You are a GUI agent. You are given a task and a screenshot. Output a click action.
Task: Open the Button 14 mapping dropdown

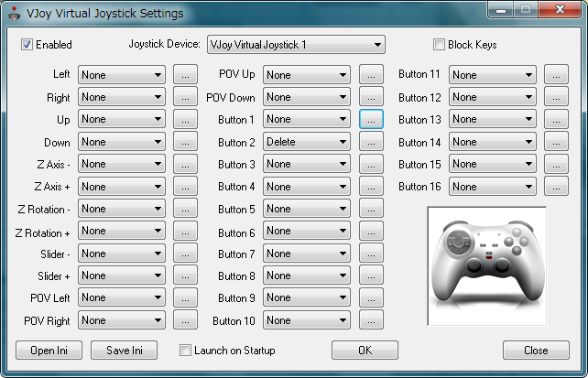click(x=493, y=142)
